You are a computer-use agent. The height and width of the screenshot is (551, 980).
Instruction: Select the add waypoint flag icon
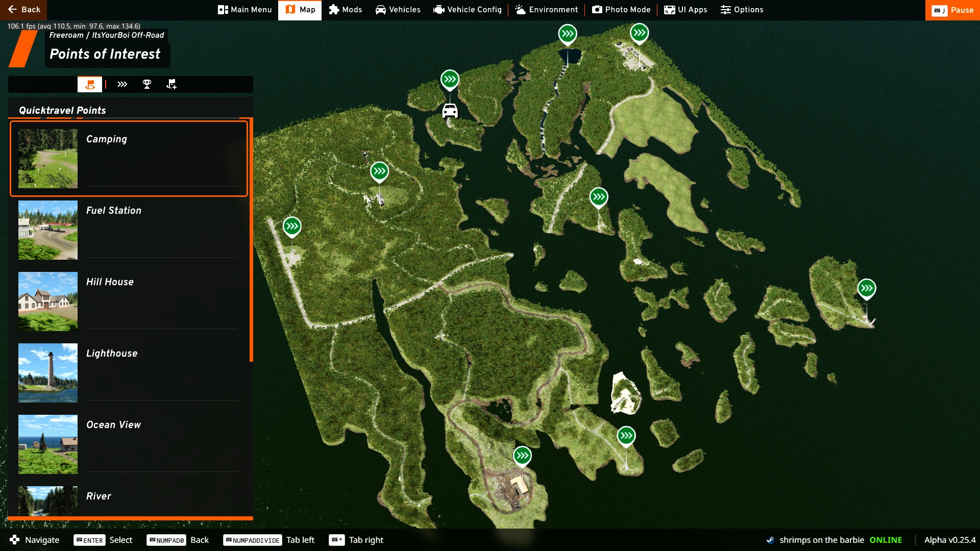[171, 84]
